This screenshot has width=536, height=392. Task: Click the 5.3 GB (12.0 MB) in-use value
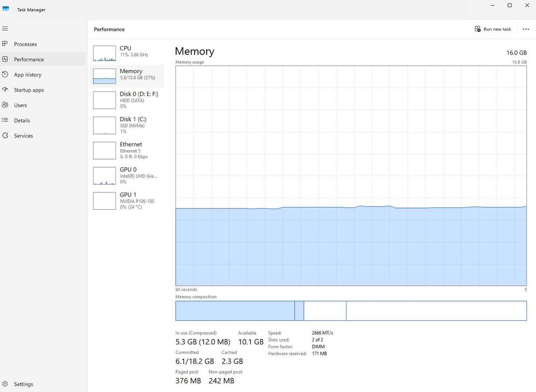point(203,342)
